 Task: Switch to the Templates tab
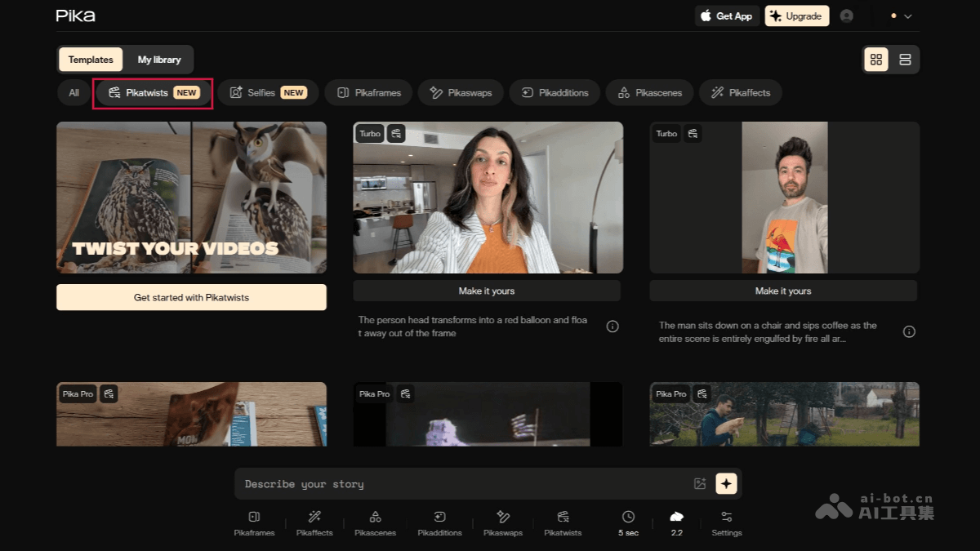[91, 60]
